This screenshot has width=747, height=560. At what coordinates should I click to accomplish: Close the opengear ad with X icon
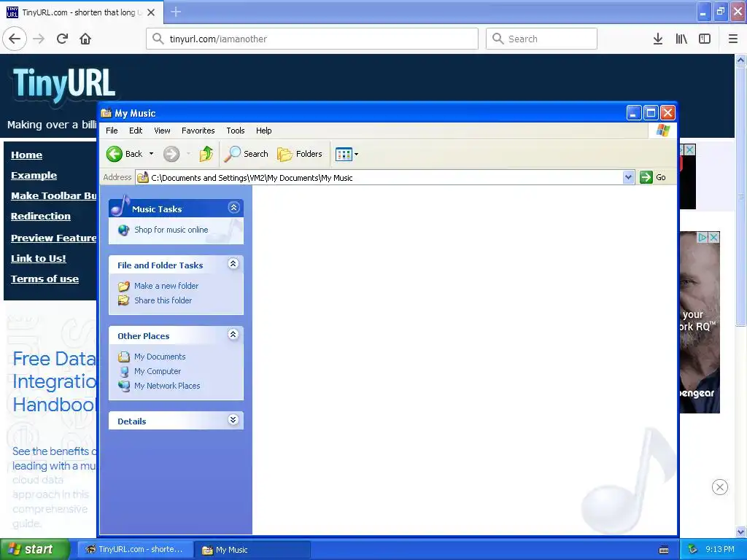tap(713, 237)
